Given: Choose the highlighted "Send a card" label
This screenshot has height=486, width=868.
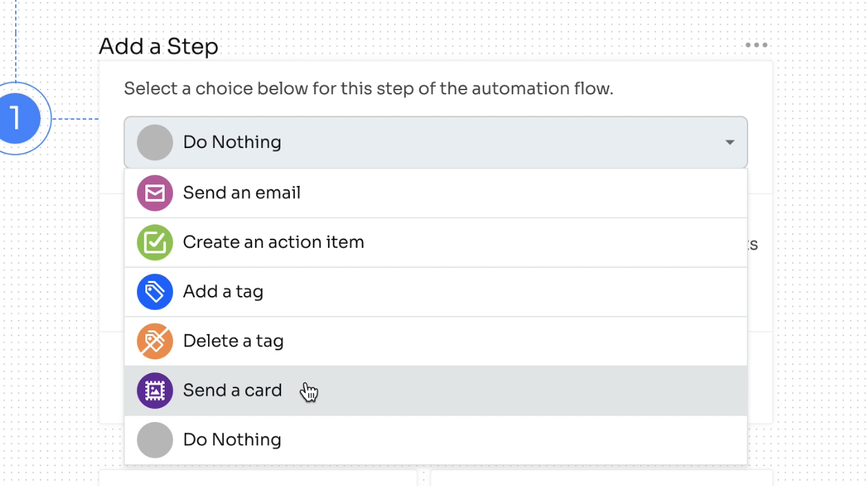Looking at the screenshot, I should (x=233, y=390).
